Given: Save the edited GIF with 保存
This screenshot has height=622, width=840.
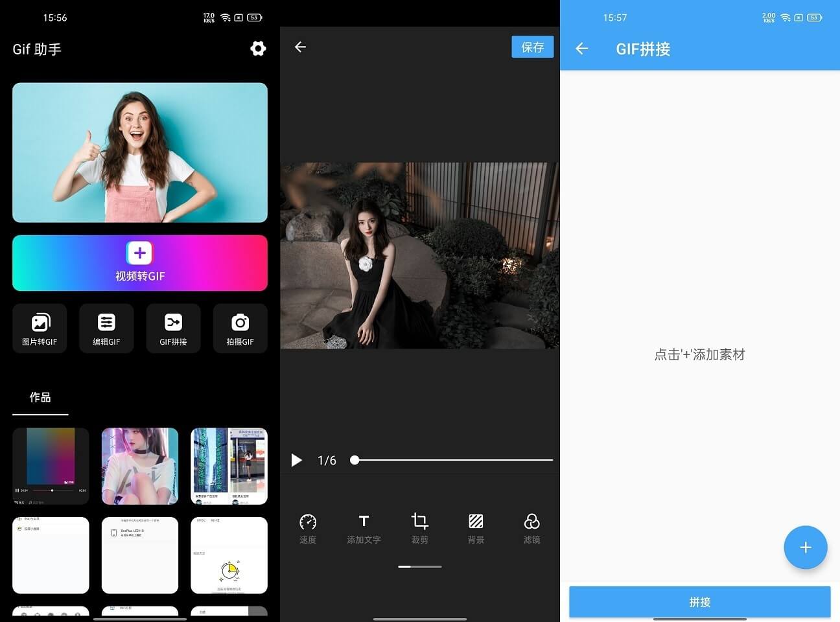Looking at the screenshot, I should click(x=533, y=46).
